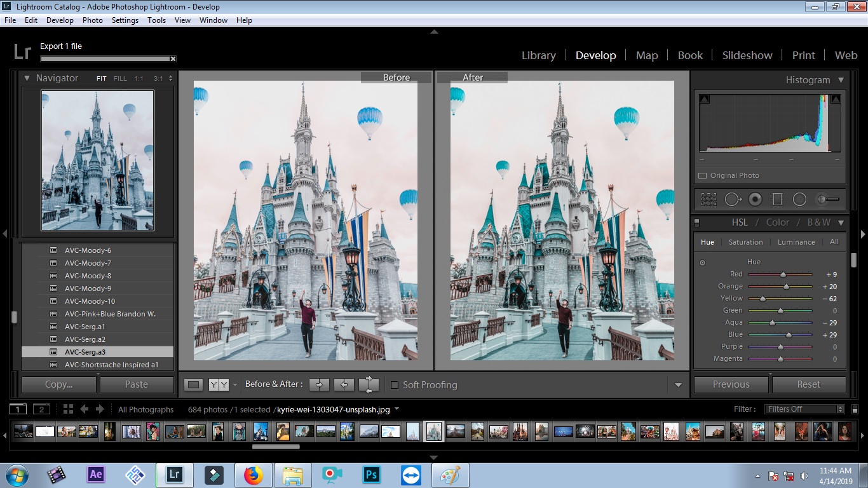
Task: Open second window display button 2
Action: coord(41,409)
